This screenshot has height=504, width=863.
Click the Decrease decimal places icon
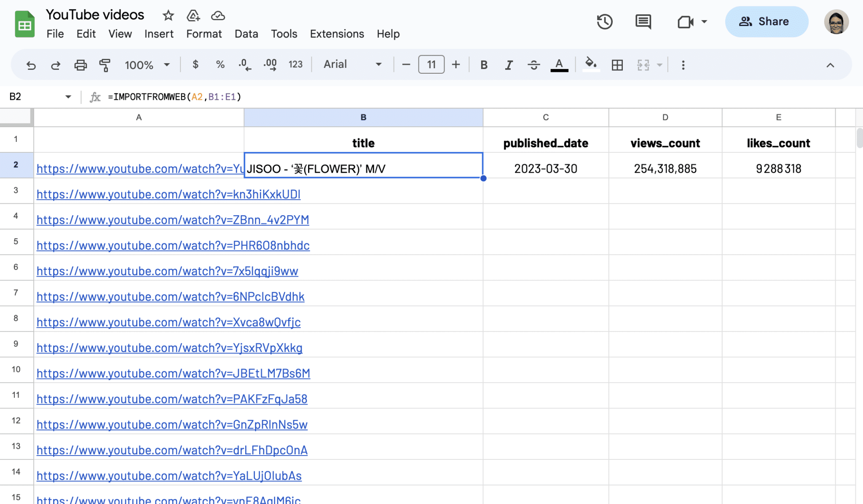pos(244,65)
